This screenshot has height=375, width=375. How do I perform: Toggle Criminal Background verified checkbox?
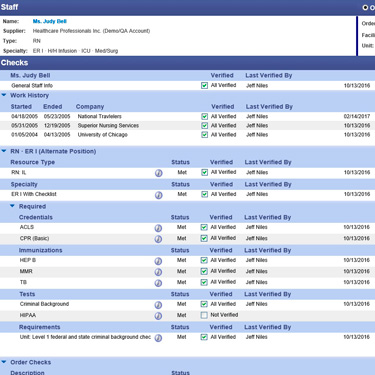(x=204, y=304)
